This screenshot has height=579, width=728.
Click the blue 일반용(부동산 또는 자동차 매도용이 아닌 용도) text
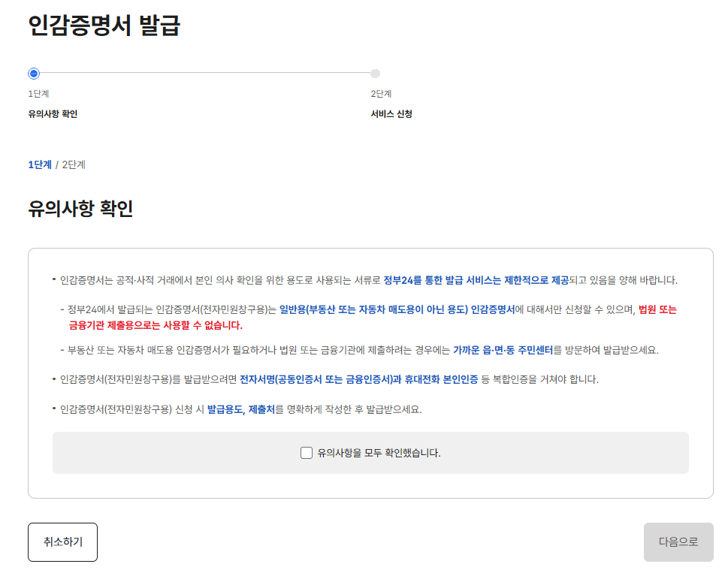pyautogui.click(x=373, y=309)
